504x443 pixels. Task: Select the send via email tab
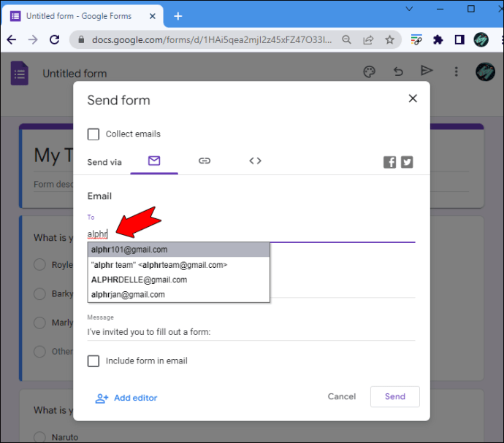154,161
